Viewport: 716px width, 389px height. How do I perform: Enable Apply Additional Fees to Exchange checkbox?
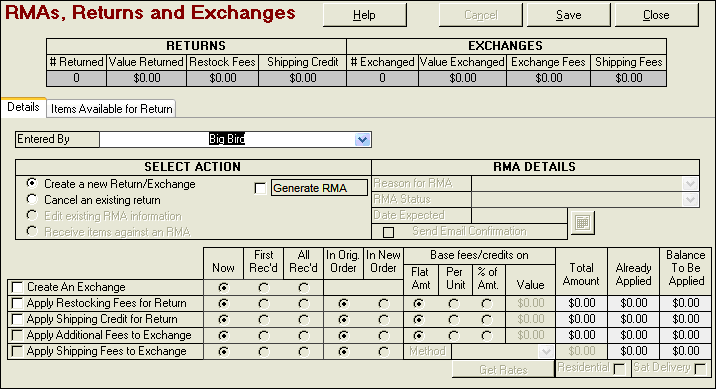pyautogui.click(x=17, y=335)
